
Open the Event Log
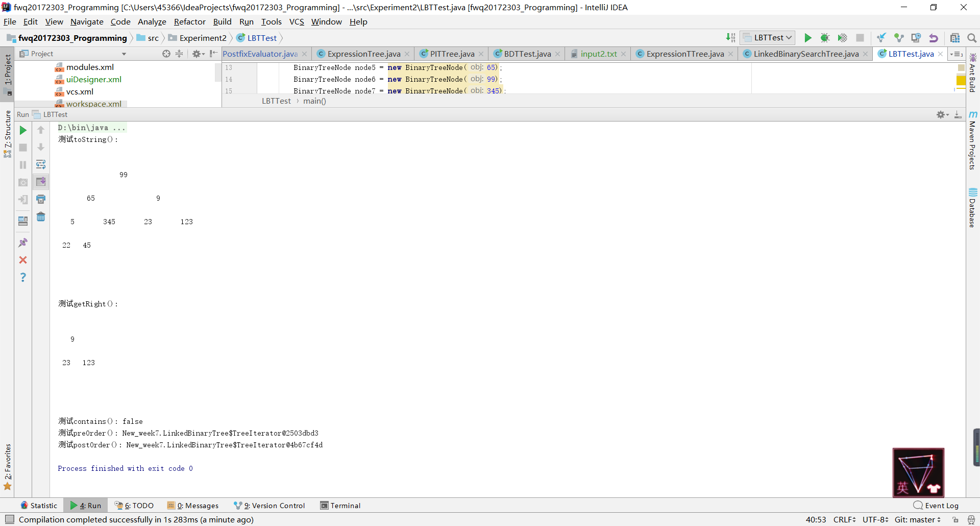tap(936, 506)
